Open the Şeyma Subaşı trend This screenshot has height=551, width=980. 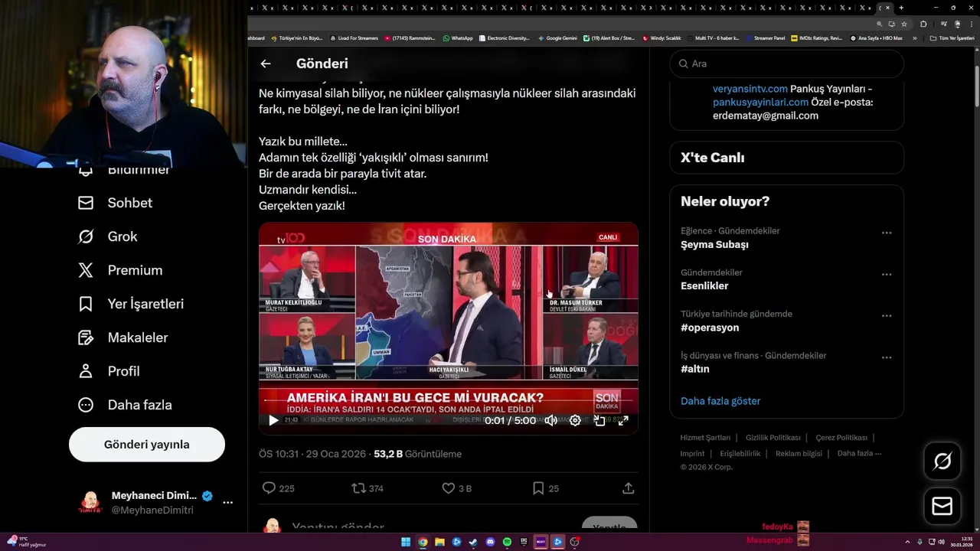[x=714, y=244]
